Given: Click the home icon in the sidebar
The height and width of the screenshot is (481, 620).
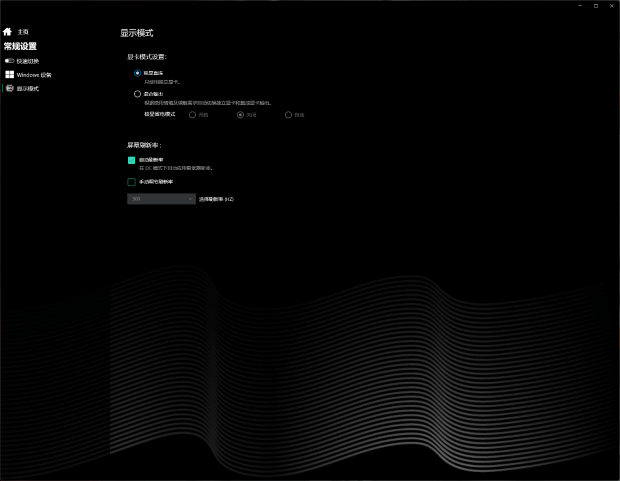Looking at the screenshot, I should pyautogui.click(x=8, y=32).
